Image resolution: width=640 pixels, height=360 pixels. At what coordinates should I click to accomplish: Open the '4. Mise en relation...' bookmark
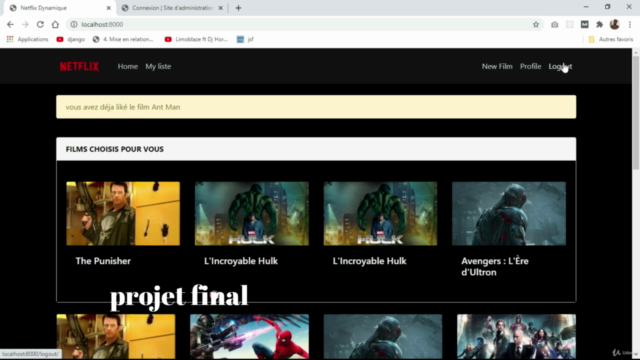coord(123,39)
